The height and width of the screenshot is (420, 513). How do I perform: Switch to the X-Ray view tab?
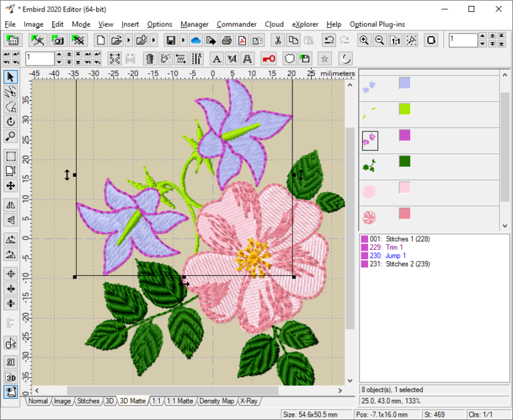click(249, 401)
